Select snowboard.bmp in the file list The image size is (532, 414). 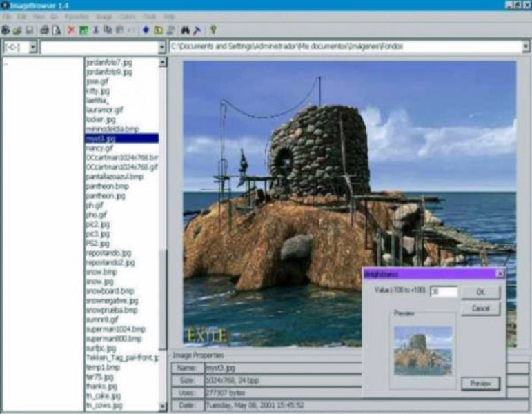[x=110, y=290]
